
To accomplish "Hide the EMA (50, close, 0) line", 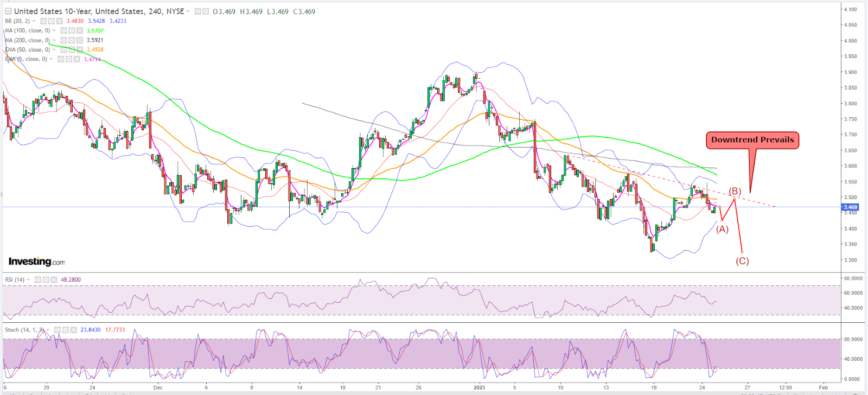I will (63, 49).
